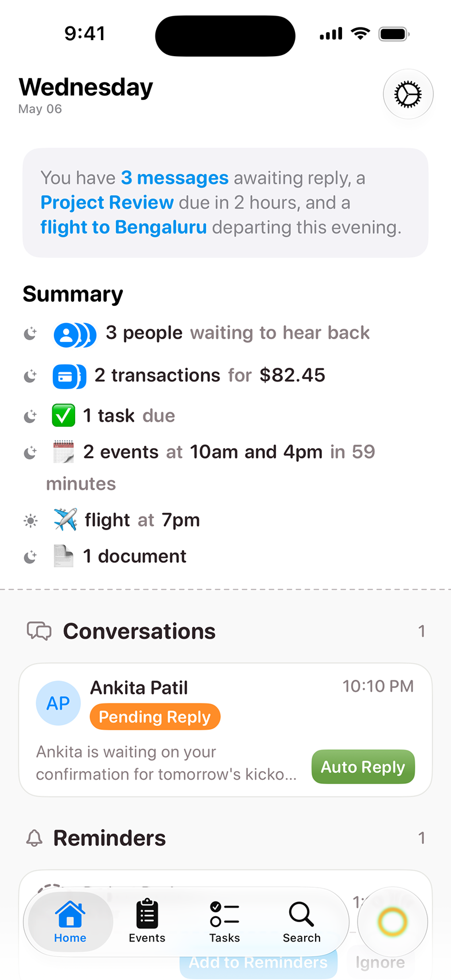Screen dimensions: 451x980
Task: Open the flight to Bengaluru link
Action: (x=123, y=227)
